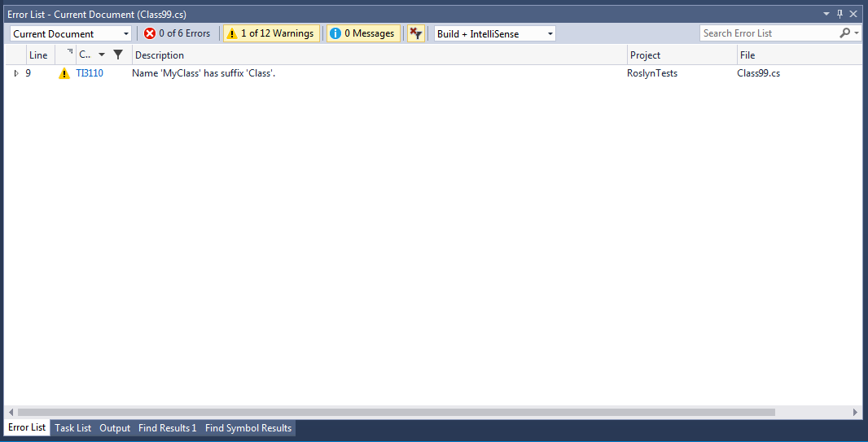Open the Build + IntelliSense dropdown

[x=495, y=33]
